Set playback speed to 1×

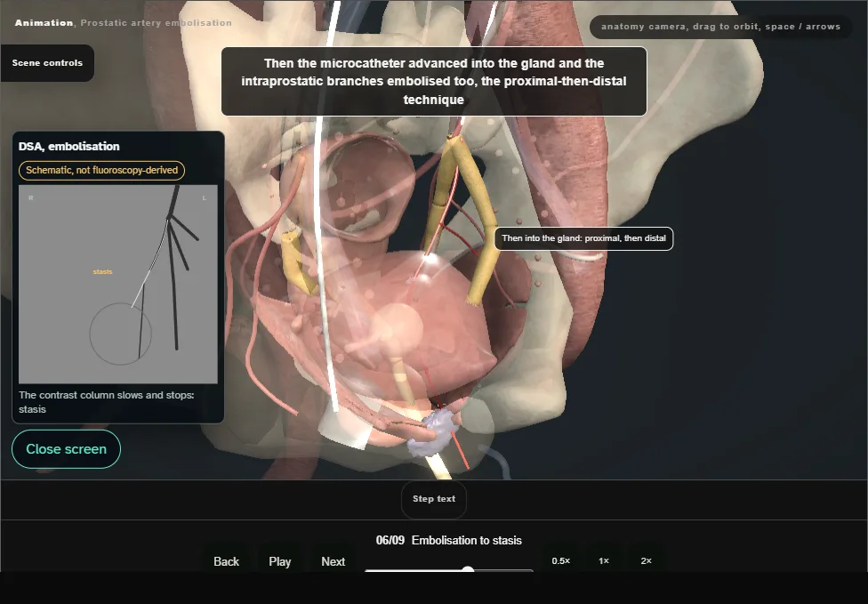(x=603, y=560)
